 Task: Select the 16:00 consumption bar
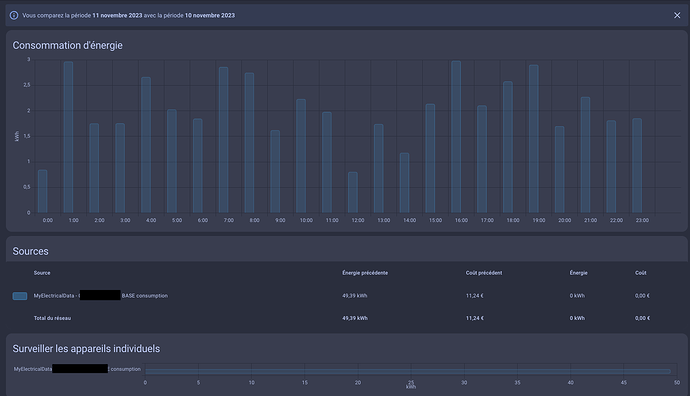tap(456, 137)
